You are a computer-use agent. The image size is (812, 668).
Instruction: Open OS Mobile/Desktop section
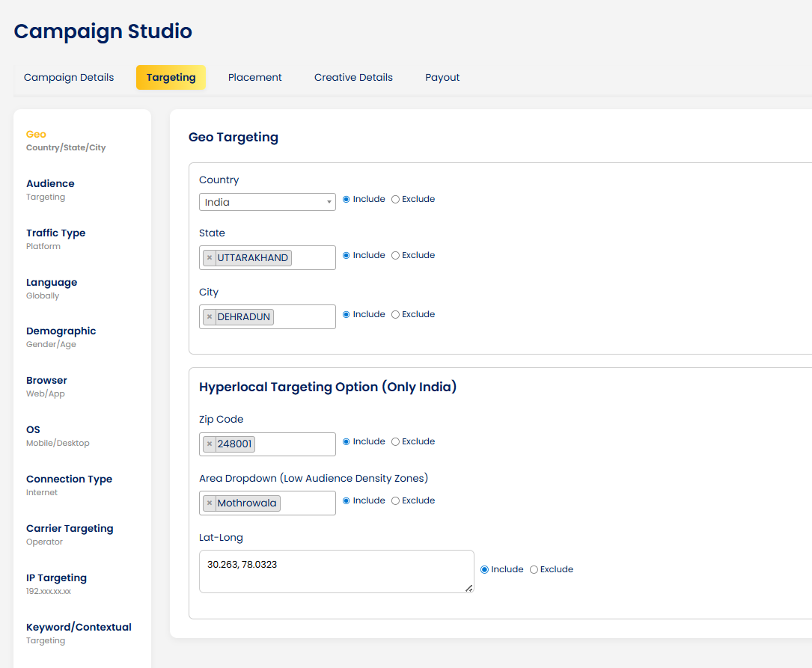[58, 436]
